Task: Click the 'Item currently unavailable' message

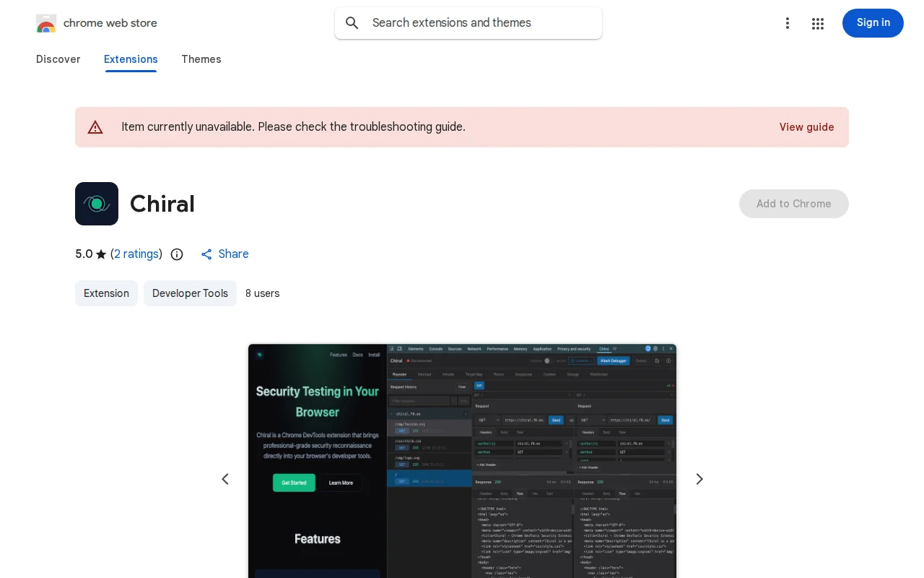Action: pyautogui.click(x=293, y=127)
